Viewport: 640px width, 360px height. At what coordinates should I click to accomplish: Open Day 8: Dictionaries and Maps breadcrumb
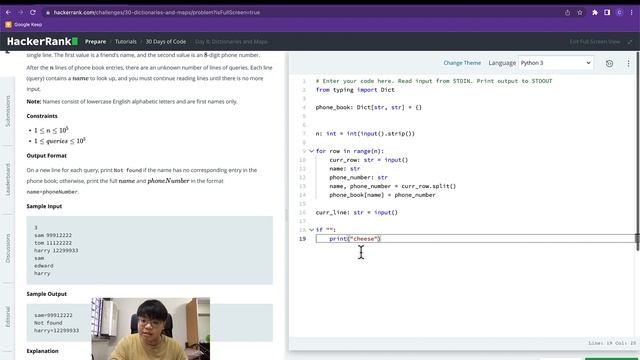[231, 42]
